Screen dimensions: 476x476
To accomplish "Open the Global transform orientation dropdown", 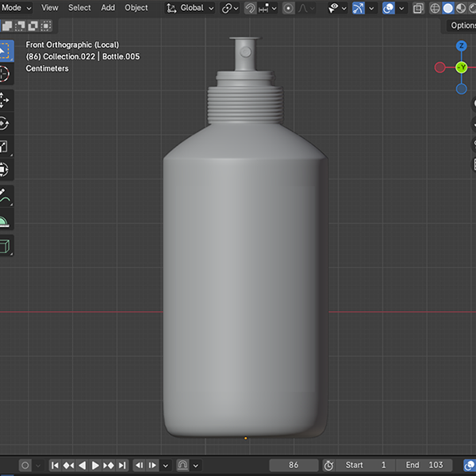I will pyautogui.click(x=190, y=8).
